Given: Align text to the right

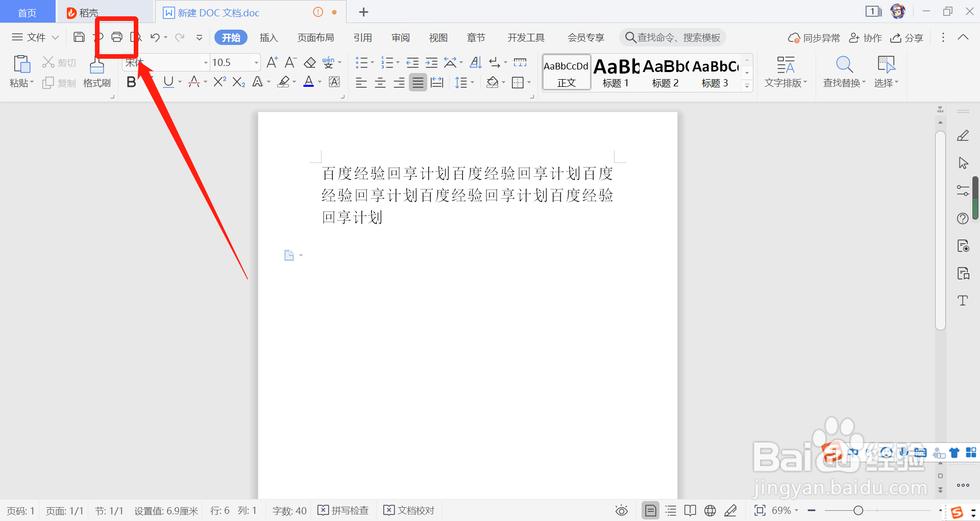Looking at the screenshot, I should tap(399, 82).
